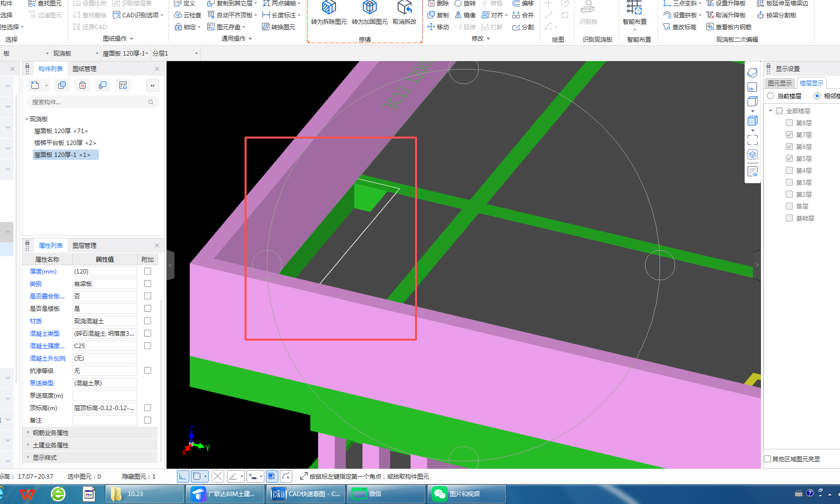
Task: Switch to the 2D view icon
Action: [752, 87]
